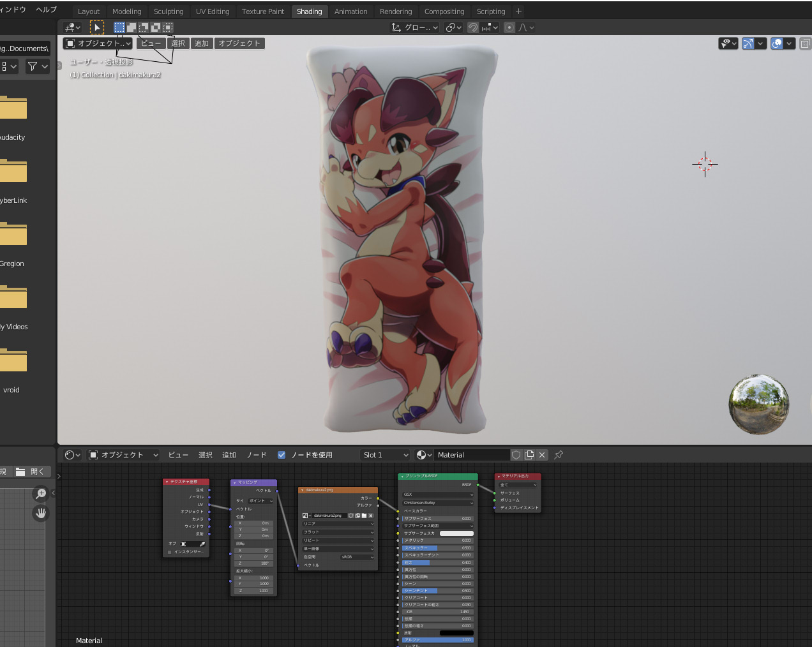Open the node editor オブジェクト shader type dropdown
Viewport: 812px width, 647px height.
[123, 455]
